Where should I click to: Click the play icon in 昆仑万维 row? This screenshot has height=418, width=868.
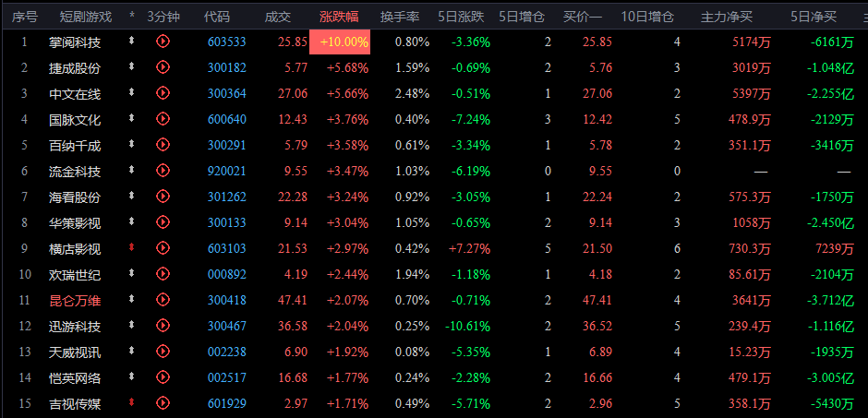tap(163, 299)
